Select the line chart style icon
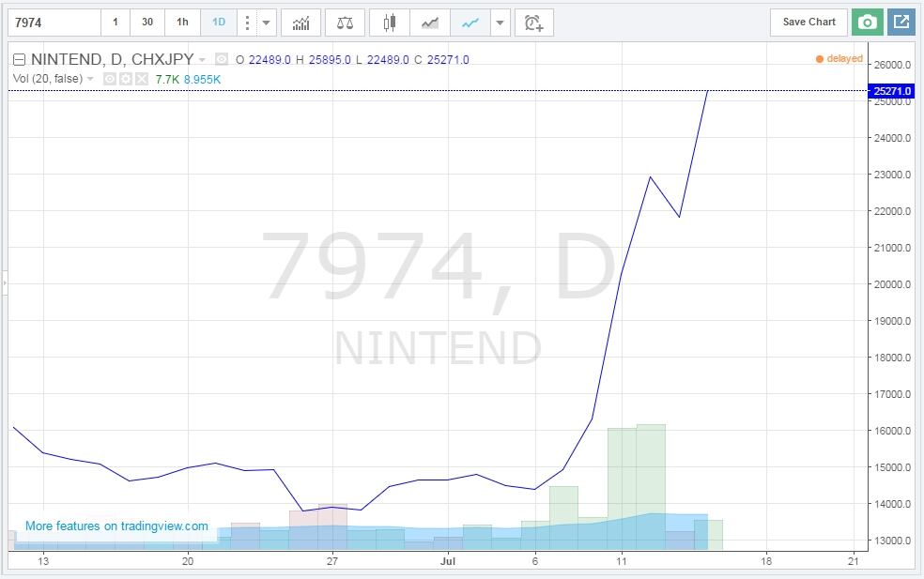Image resolution: width=924 pixels, height=579 pixels. (470, 23)
